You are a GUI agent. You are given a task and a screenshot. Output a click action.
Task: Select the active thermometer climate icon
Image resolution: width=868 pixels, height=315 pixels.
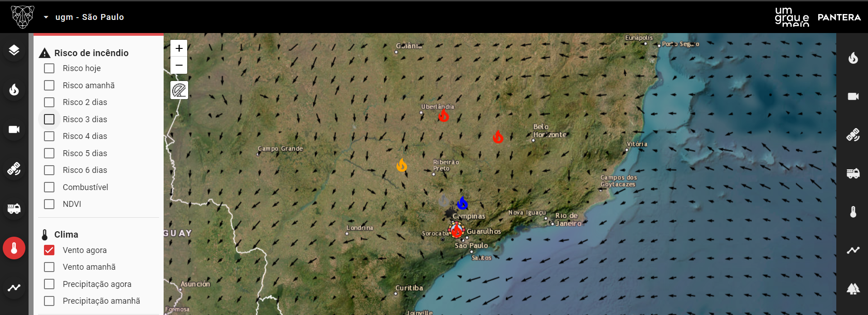pyautogui.click(x=14, y=248)
